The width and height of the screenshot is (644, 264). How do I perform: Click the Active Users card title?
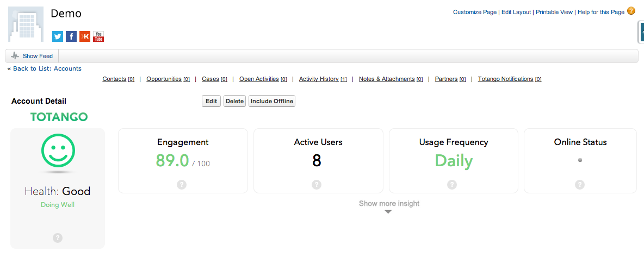pyautogui.click(x=318, y=142)
